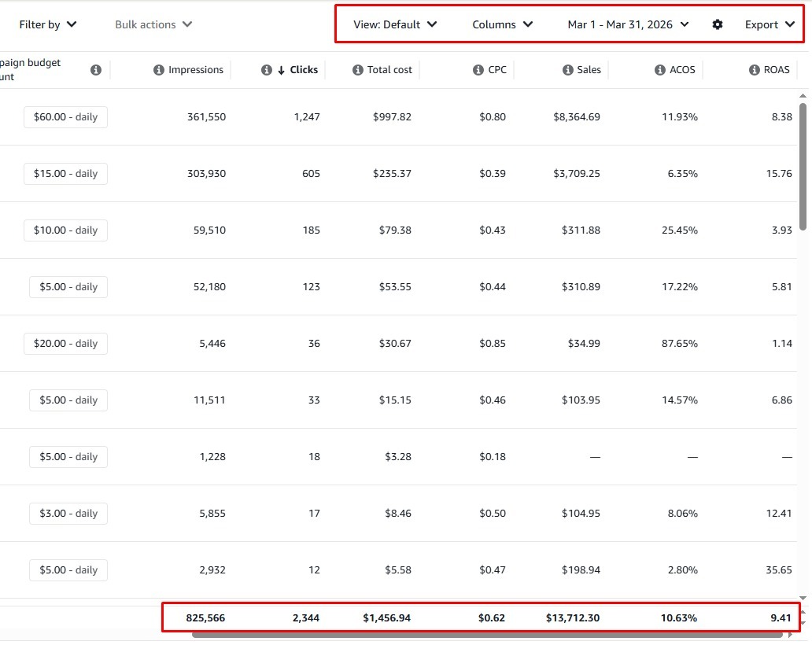The image size is (812, 645).
Task: Select the total ACOS 10.63% value
Action: click(x=679, y=618)
